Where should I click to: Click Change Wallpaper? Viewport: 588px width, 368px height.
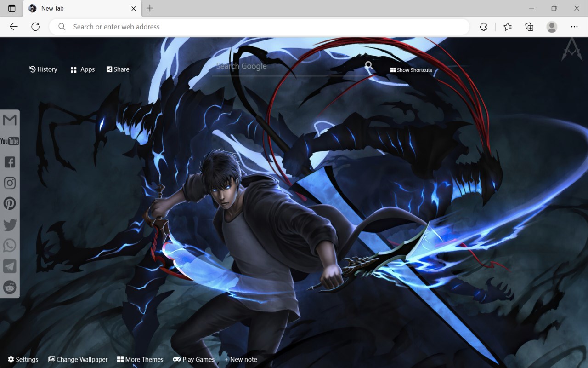[x=78, y=359]
